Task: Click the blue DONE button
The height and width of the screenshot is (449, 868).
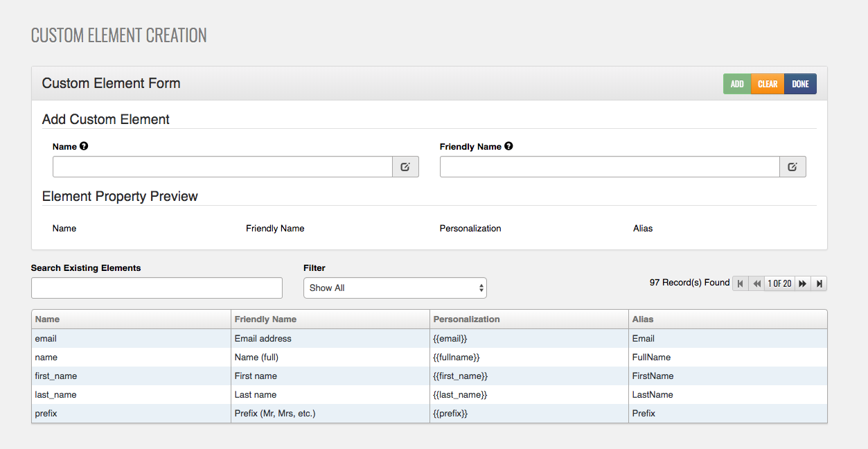Action: 800,84
